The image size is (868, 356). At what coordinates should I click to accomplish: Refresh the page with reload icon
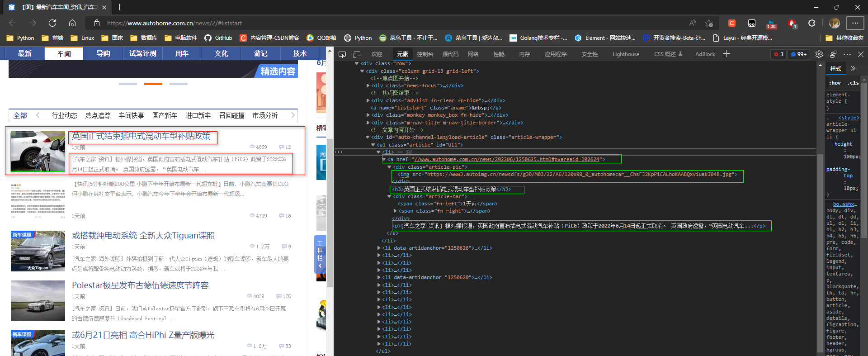52,23
